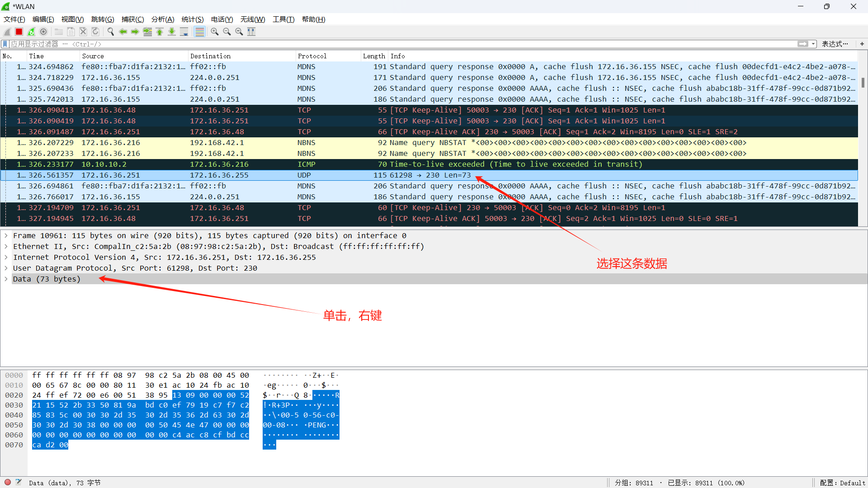Screen dimensions: 868x488
Task: Toggle packet list colorization
Action: coord(199,32)
